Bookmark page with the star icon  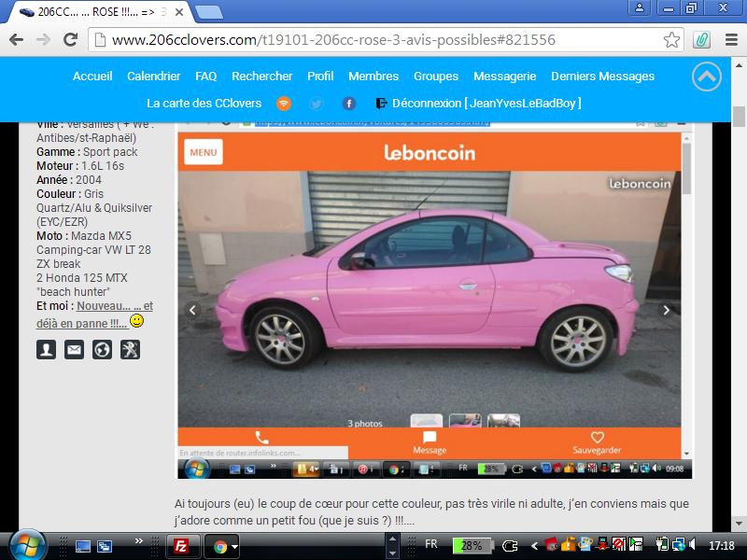(x=671, y=40)
